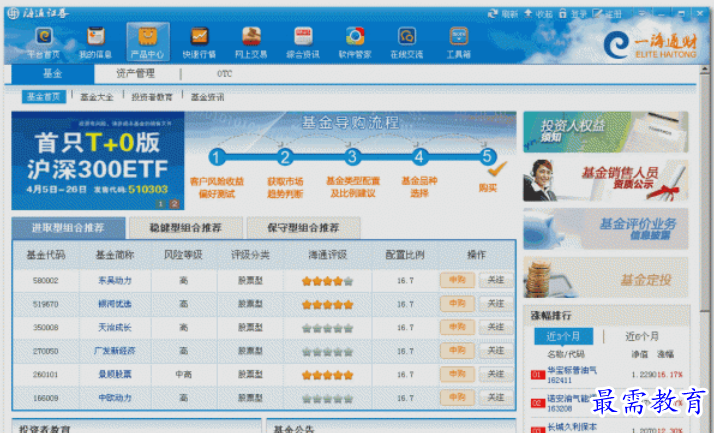Select 近6个月 ranking tab
This screenshot has height=433, width=714.
point(642,336)
